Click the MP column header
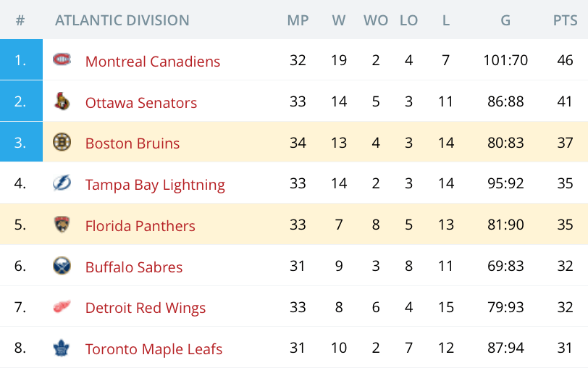 [x=298, y=20]
